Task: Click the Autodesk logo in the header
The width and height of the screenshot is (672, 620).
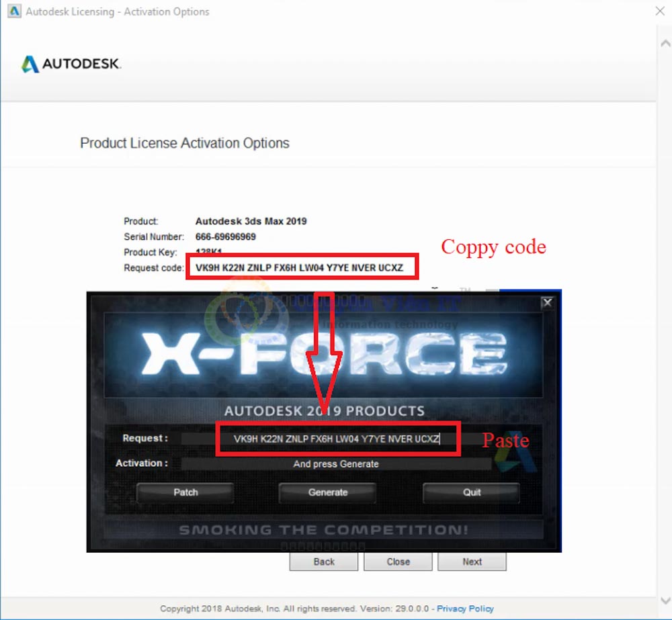Action: [x=71, y=64]
